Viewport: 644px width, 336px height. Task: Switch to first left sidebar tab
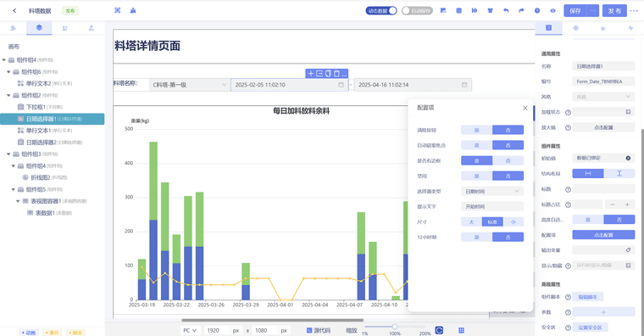click(14, 28)
